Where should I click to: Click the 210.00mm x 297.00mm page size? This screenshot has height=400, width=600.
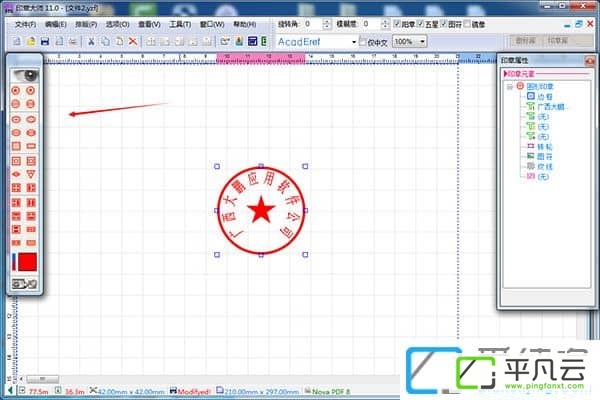[261, 392]
